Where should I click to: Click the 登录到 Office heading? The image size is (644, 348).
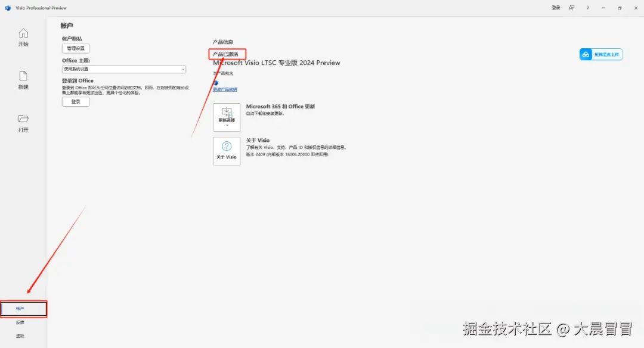coord(78,80)
